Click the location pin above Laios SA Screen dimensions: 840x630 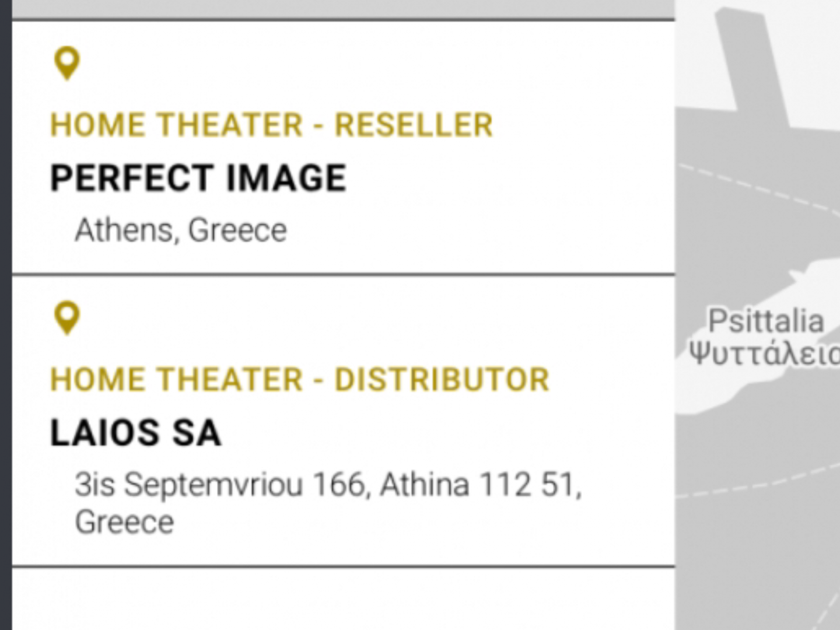[x=67, y=317]
